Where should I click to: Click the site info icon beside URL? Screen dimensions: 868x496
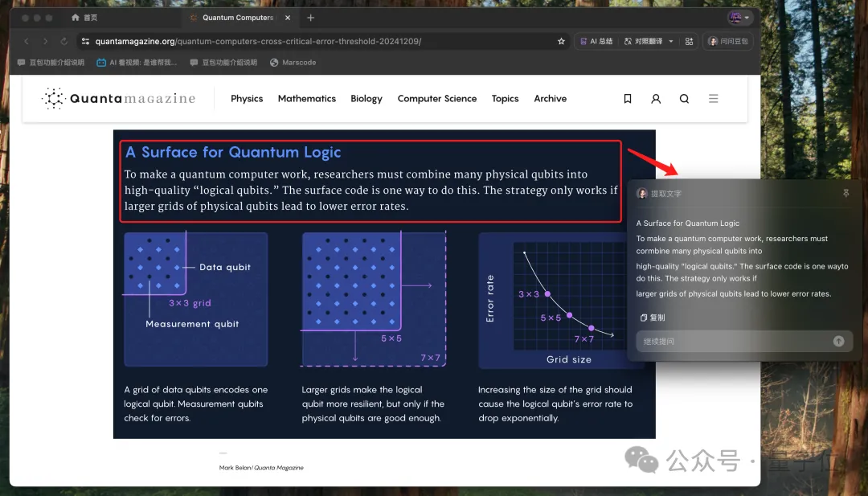click(85, 42)
